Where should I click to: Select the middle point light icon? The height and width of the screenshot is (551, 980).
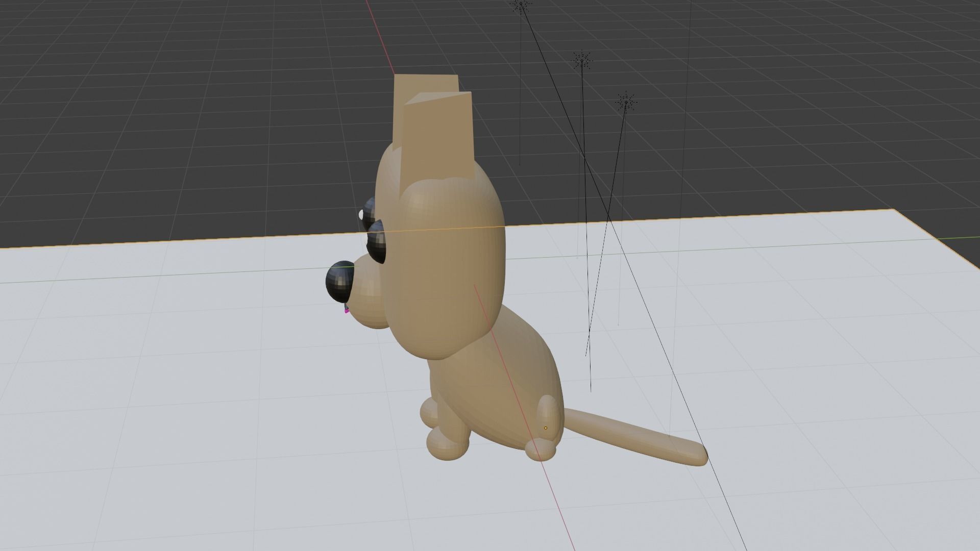[x=581, y=62]
